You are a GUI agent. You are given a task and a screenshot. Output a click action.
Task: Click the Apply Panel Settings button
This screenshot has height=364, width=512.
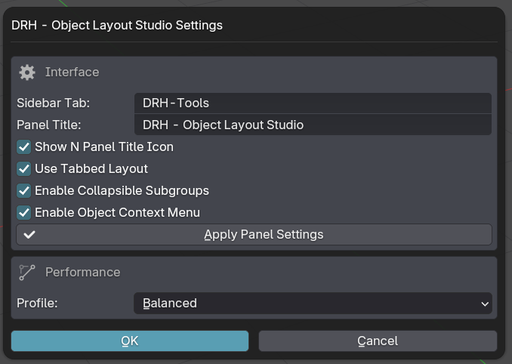(254, 235)
